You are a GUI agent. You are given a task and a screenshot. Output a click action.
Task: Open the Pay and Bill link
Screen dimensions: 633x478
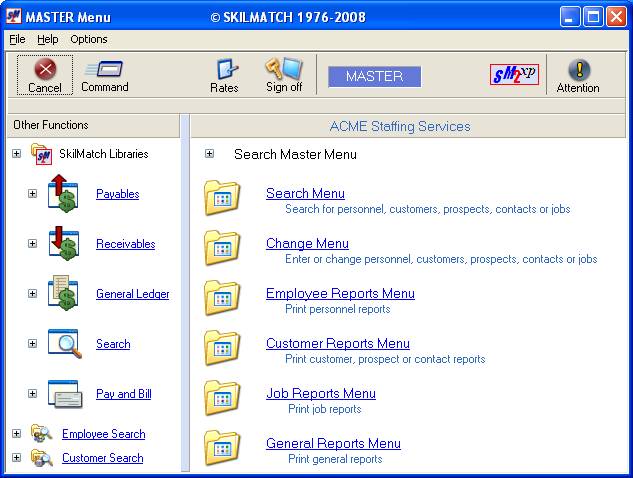click(124, 394)
